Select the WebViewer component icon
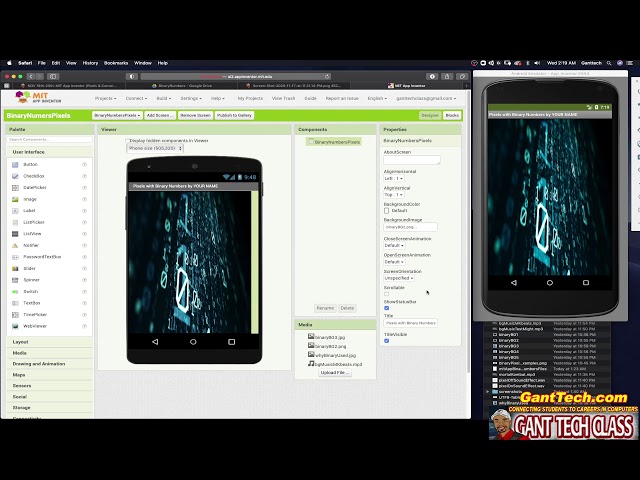640x480 pixels. tap(15, 326)
